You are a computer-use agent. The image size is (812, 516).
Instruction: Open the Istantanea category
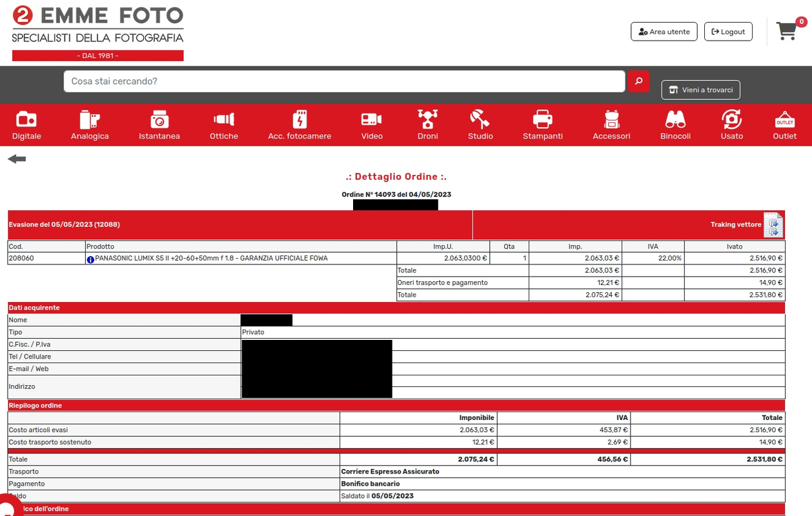coord(159,125)
